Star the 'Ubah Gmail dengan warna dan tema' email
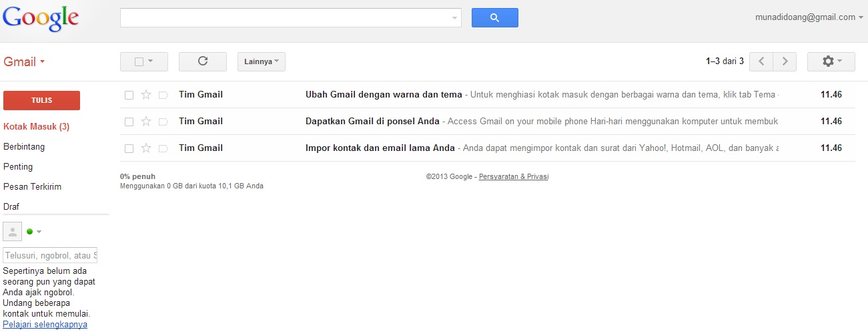 coord(146,95)
